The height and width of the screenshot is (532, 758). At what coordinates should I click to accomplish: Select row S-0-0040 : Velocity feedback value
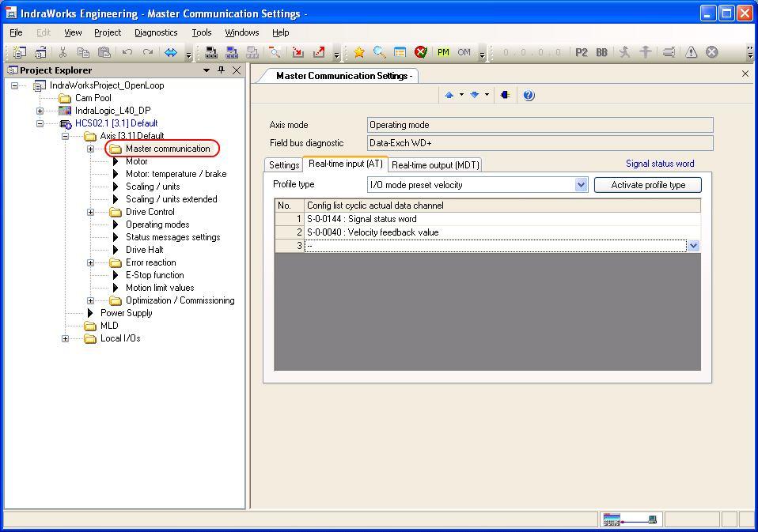pyautogui.click(x=487, y=232)
